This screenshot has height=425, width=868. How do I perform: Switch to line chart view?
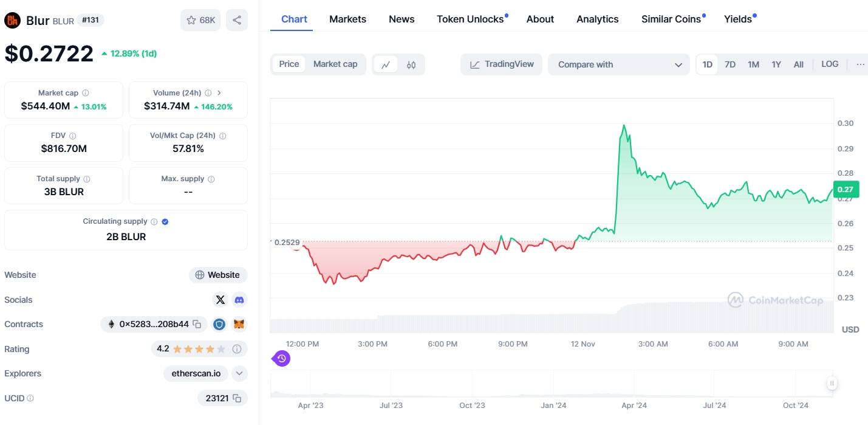click(386, 64)
